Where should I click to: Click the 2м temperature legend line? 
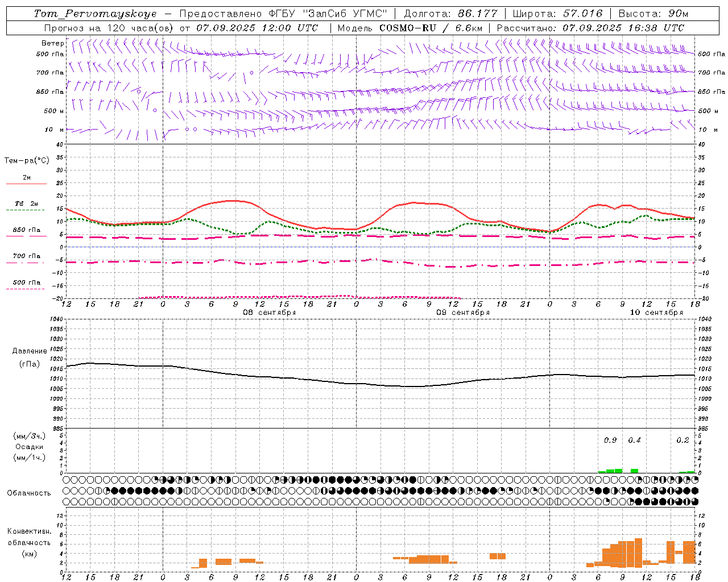(26, 184)
